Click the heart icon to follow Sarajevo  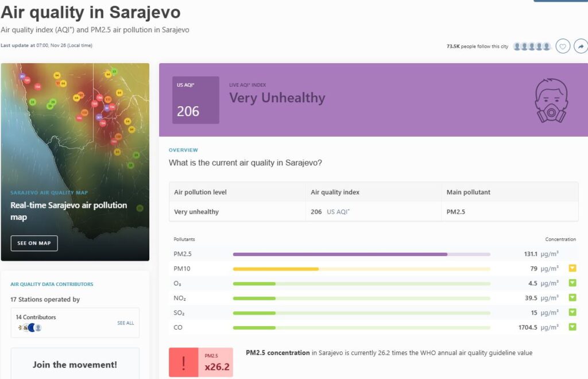563,47
